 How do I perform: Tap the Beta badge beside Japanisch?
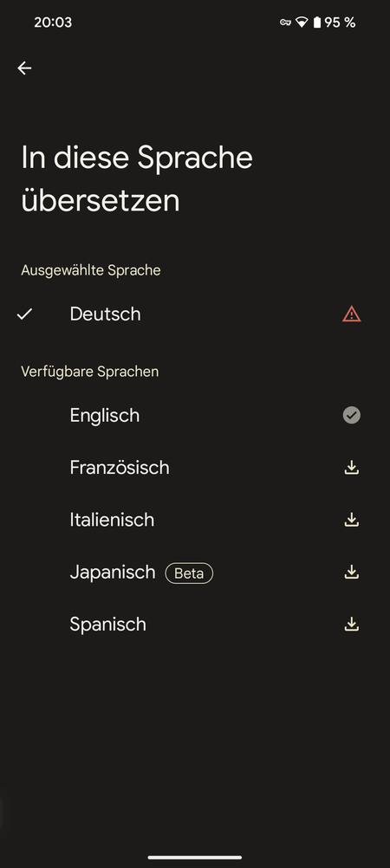[189, 573]
